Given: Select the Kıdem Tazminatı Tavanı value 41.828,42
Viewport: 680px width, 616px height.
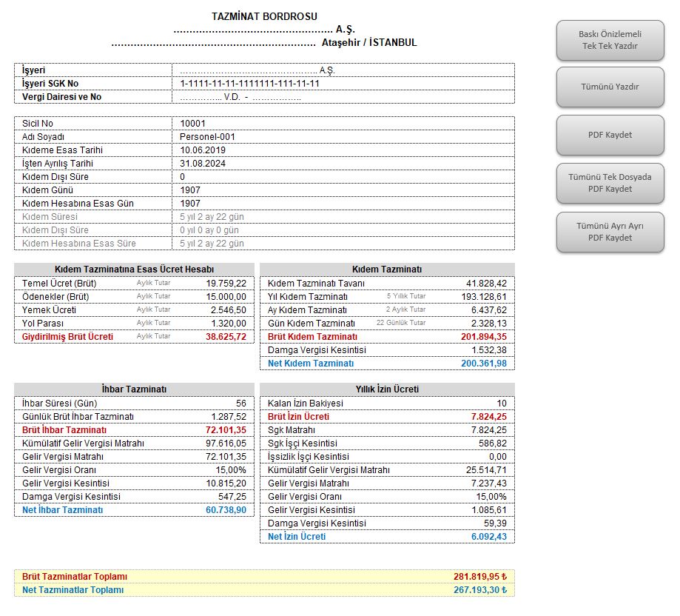Looking at the screenshot, I should pyautogui.click(x=486, y=284).
